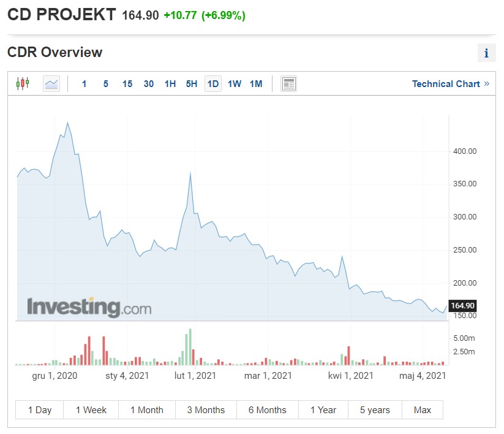Show the 6 Months range
This screenshot has height=434, width=504.
point(268,410)
